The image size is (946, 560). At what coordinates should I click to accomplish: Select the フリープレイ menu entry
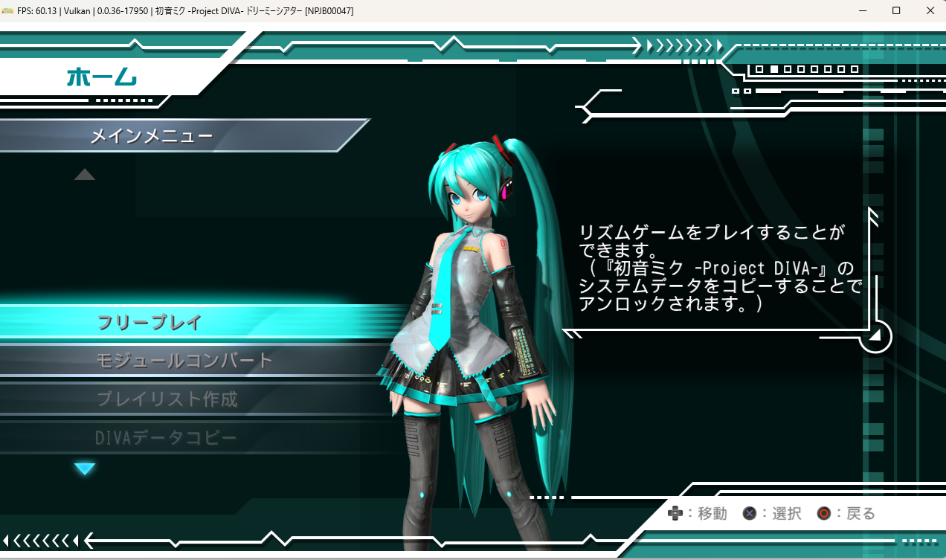coord(201,323)
